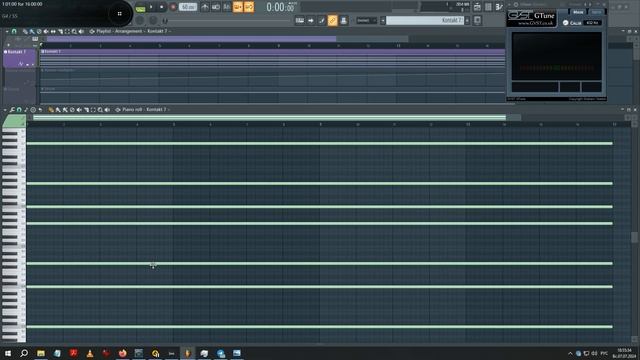The height and width of the screenshot is (360, 640).
Task: Click the icon after the channel selector
Action: coord(477,20)
